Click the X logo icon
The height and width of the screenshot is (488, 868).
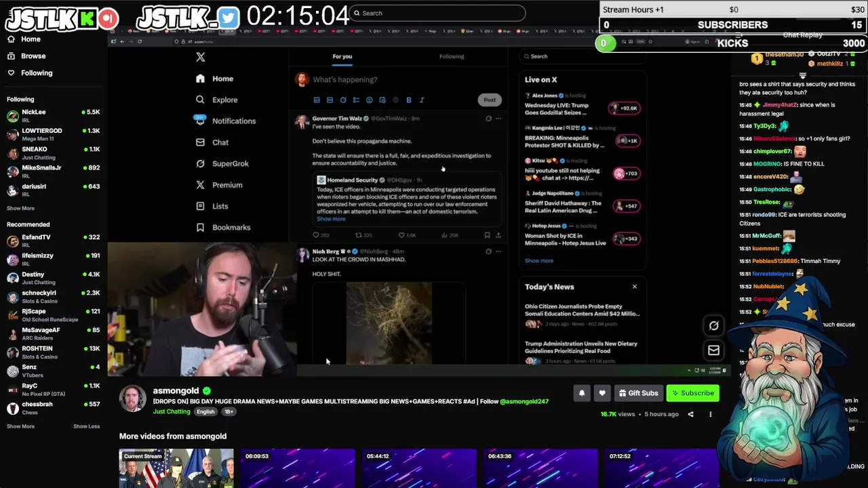200,57
